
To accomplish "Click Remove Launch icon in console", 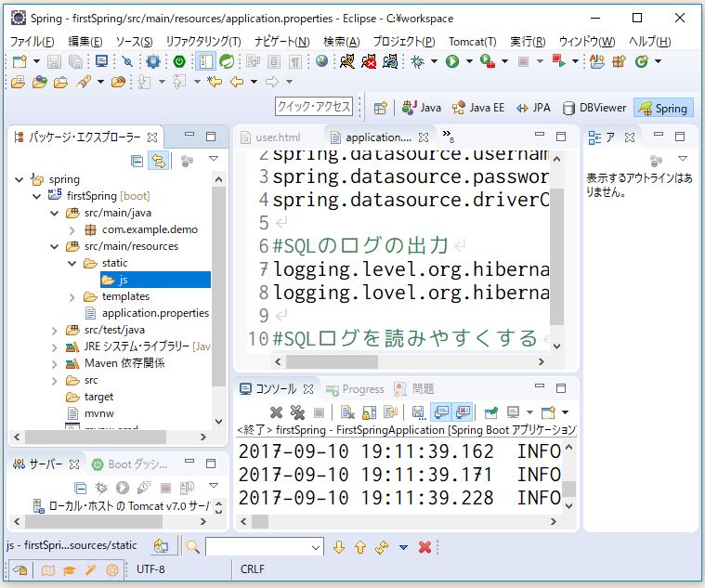I will [276, 412].
